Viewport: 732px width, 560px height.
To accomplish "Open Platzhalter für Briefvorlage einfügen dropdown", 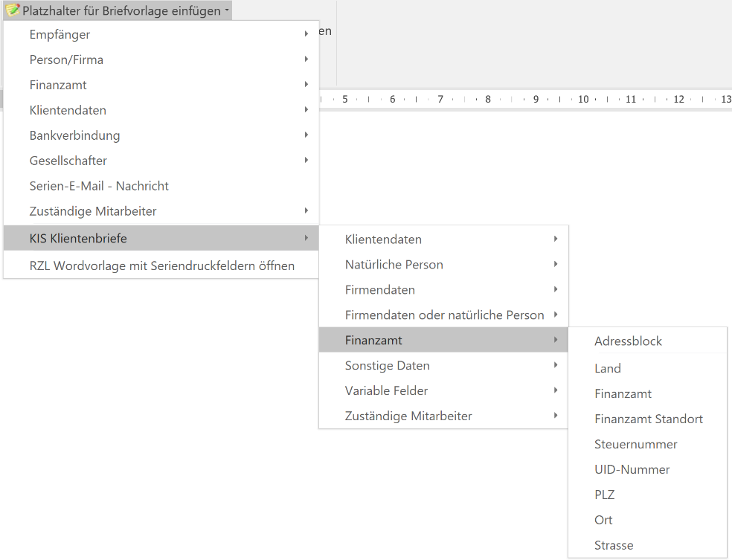I will (x=121, y=10).
